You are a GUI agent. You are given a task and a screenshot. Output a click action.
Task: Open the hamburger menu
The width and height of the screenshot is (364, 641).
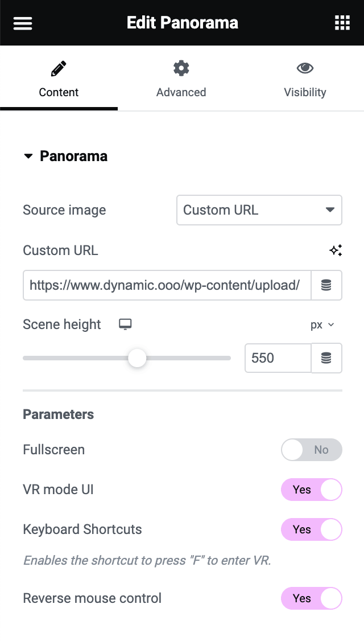coord(23,23)
